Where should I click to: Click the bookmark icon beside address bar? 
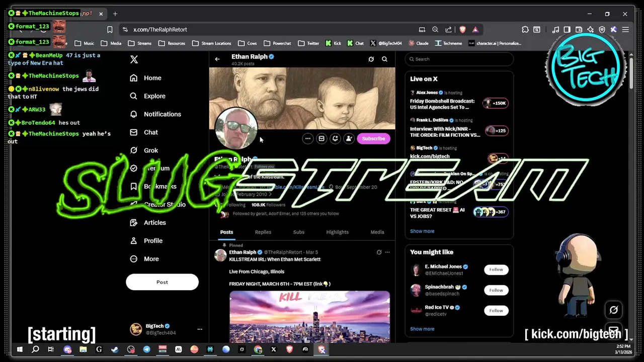[x=110, y=30]
